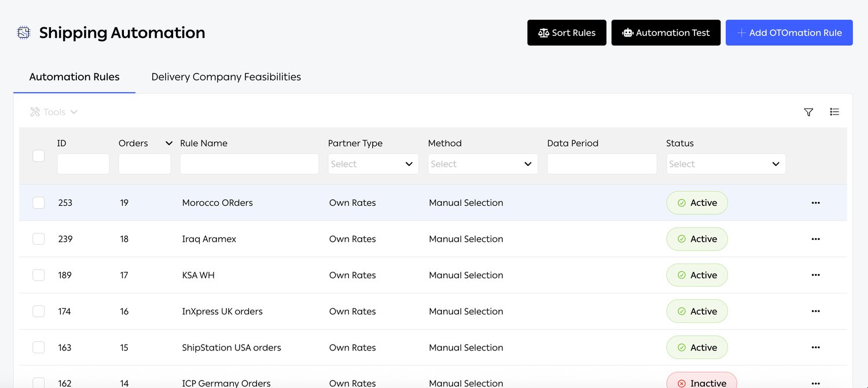
Task: Click Manual Selection in KSA WH row
Action: pyautogui.click(x=466, y=275)
